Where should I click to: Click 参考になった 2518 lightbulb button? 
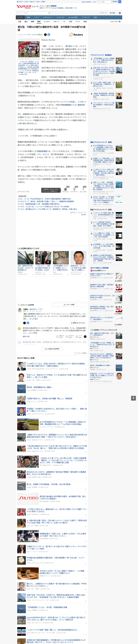tap(78, 323)
